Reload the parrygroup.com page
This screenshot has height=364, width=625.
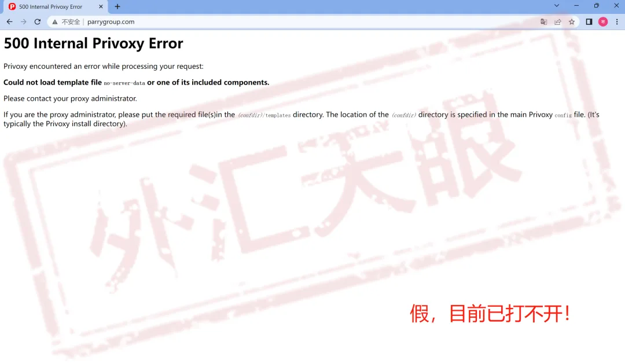pyautogui.click(x=38, y=22)
